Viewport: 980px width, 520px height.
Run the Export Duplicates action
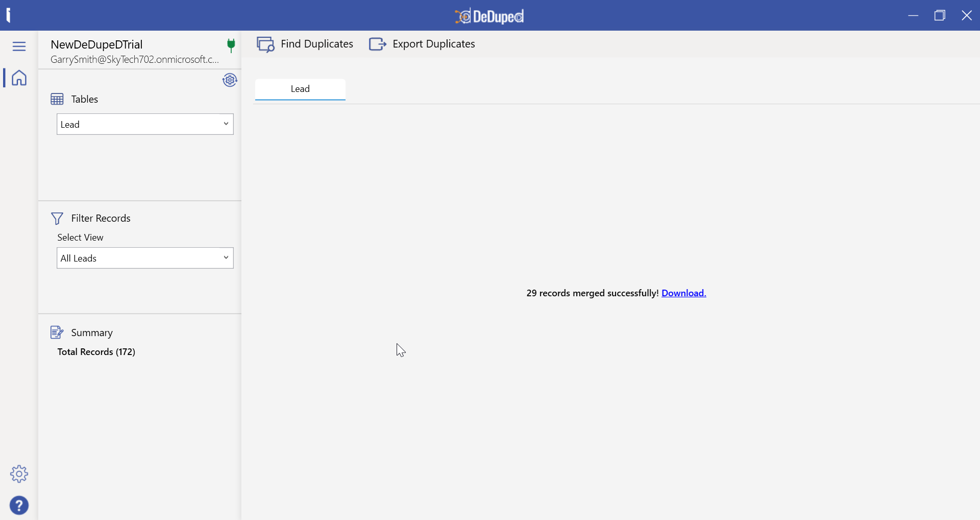422,44
